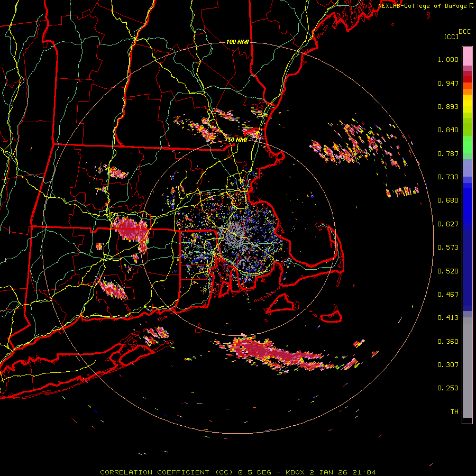Pick the bright green color bar segment
Screen dimensions: 476x476
[467, 144]
